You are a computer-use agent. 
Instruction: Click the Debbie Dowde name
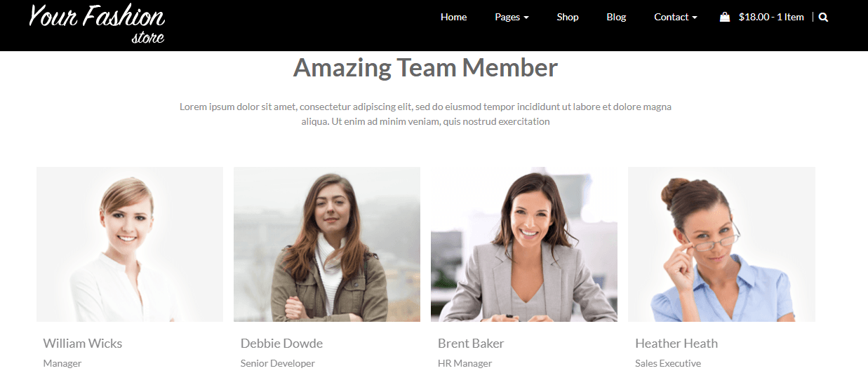[x=281, y=344]
